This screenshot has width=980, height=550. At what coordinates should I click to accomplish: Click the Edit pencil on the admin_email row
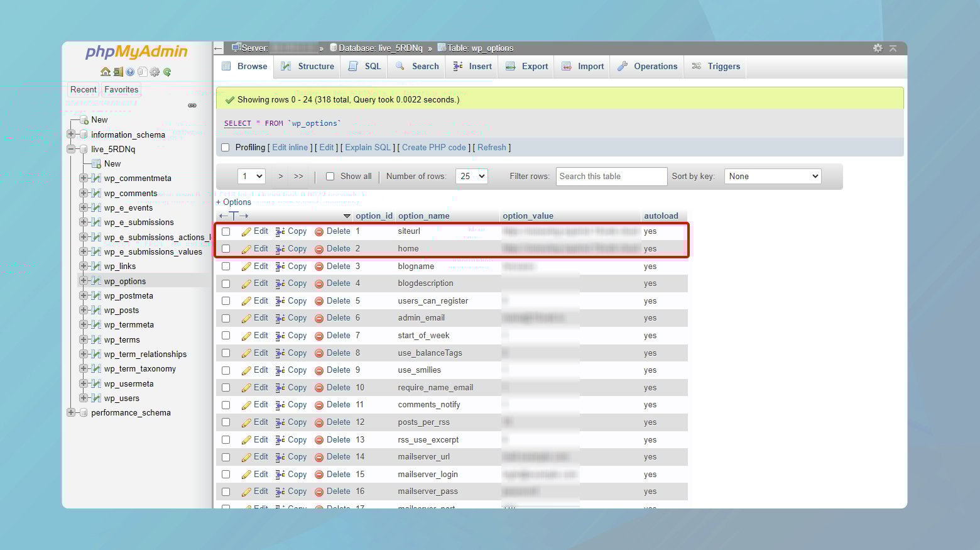tap(246, 318)
